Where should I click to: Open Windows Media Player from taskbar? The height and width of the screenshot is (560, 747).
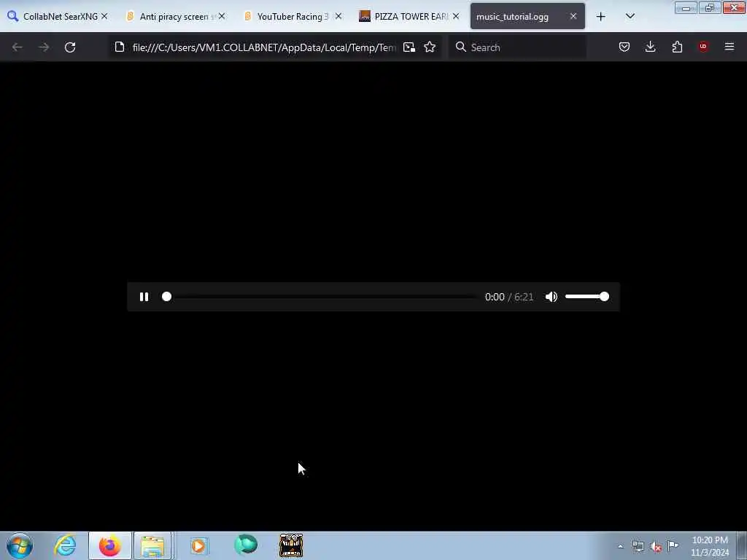(x=199, y=545)
